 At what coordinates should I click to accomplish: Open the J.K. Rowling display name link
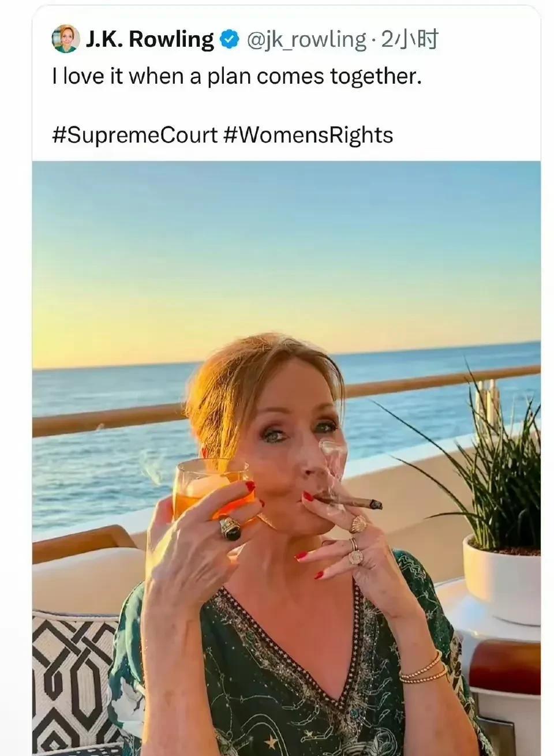click(x=149, y=39)
